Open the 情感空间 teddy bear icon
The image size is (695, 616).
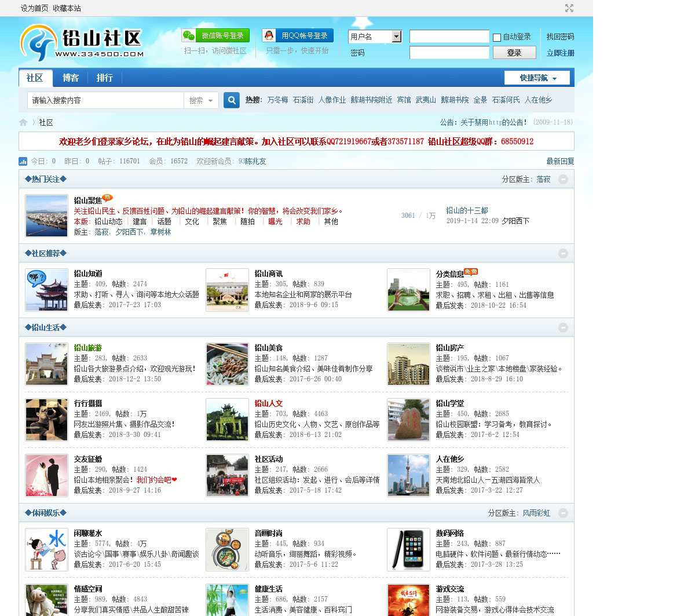[x=46, y=600]
